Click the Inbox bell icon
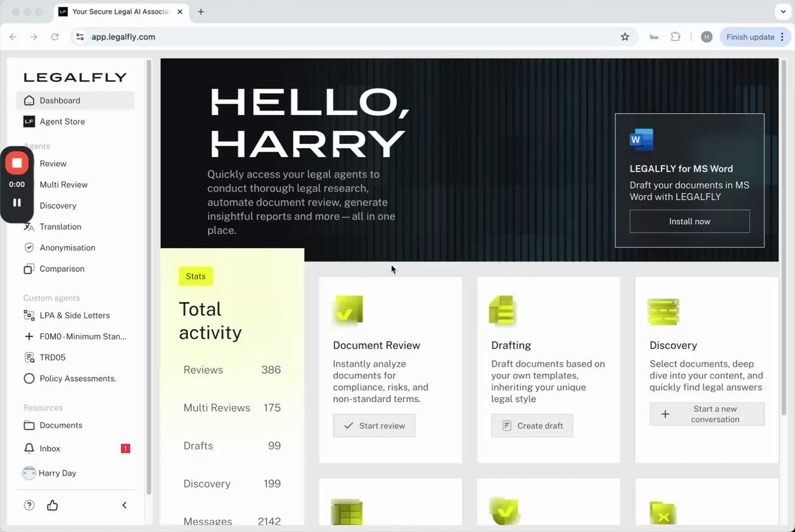The width and height of the screenshot is (795, 532). coord(29,448)
